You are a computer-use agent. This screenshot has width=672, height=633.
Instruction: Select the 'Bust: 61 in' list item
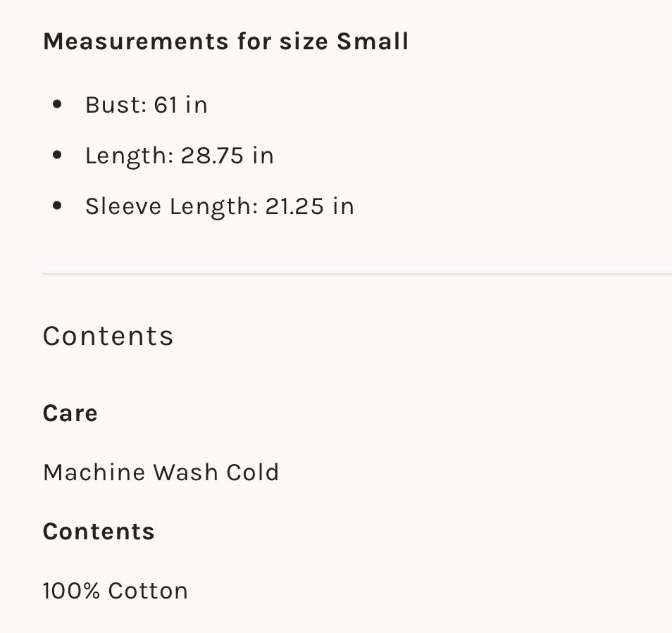pyautogui.click(x=146, y=105)
